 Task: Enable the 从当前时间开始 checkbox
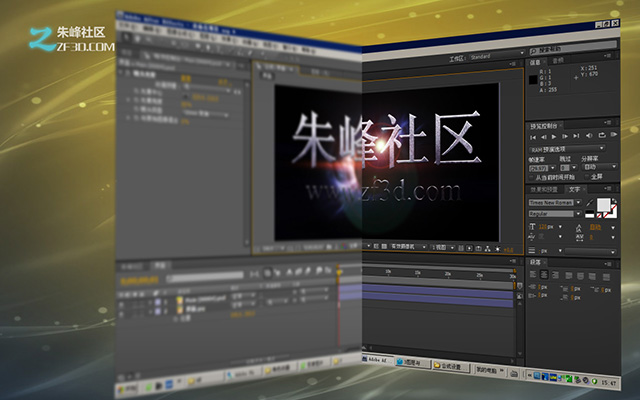pyautogui.click(x=531, y=178)
